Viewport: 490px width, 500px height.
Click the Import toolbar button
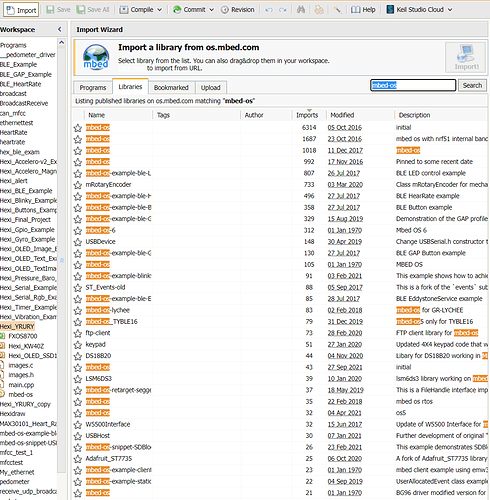[x=21, y=10]
